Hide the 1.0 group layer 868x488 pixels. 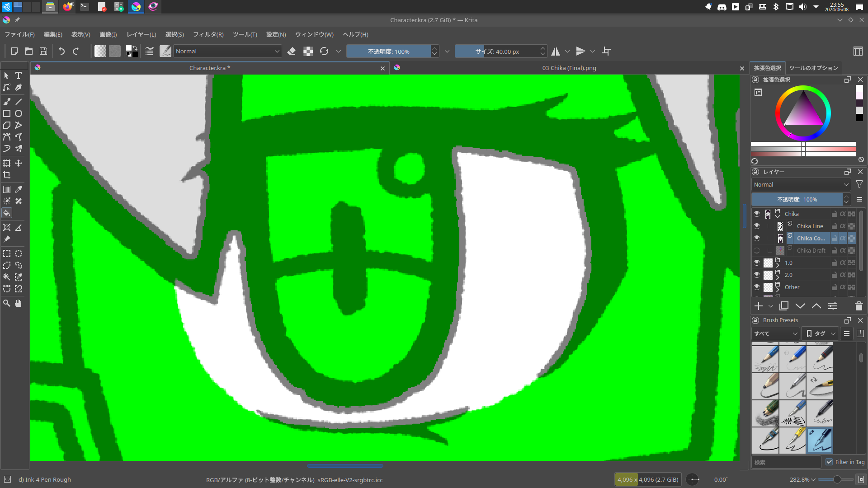pos(757,263)
